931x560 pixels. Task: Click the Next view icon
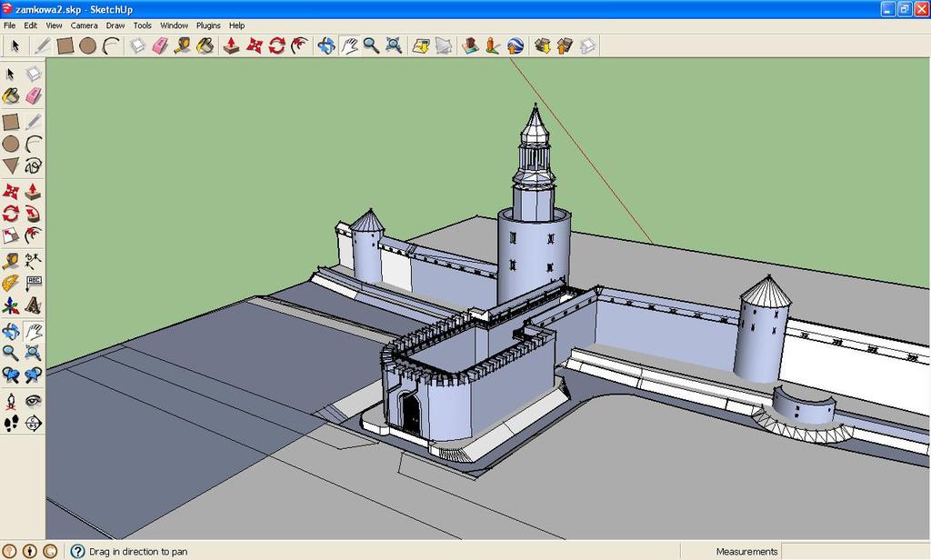[x=34, y=375]
